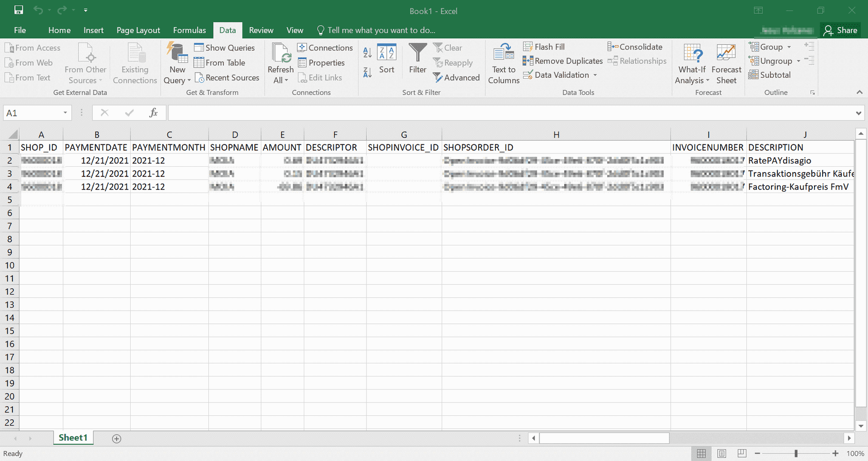This screenshot has height=461, width=868.
Task: Click the Consolidate icon
Action: click(x=612, y=47)
